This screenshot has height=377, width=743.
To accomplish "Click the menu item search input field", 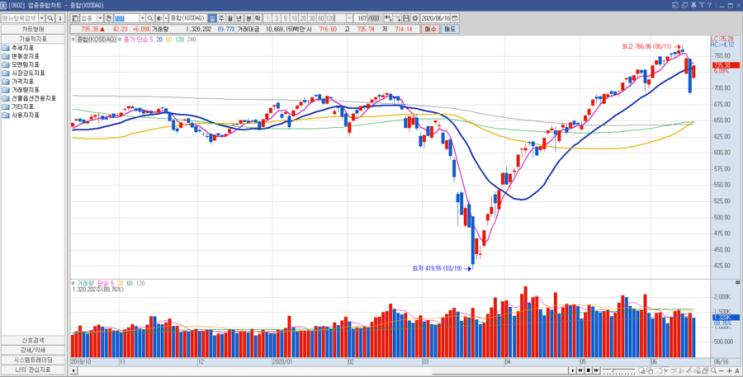I will click(x=20, y=18).
